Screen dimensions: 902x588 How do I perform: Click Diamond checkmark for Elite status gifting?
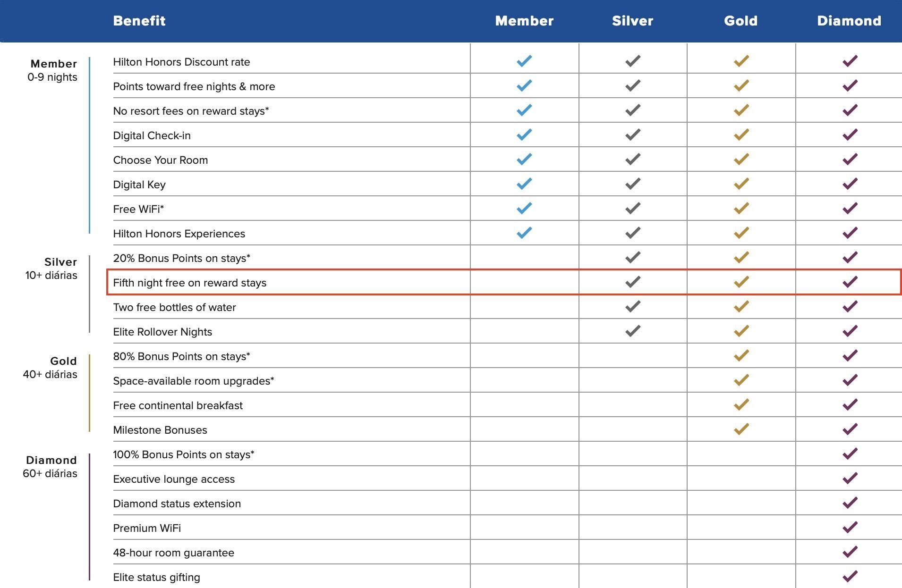(x=850, y=576)
